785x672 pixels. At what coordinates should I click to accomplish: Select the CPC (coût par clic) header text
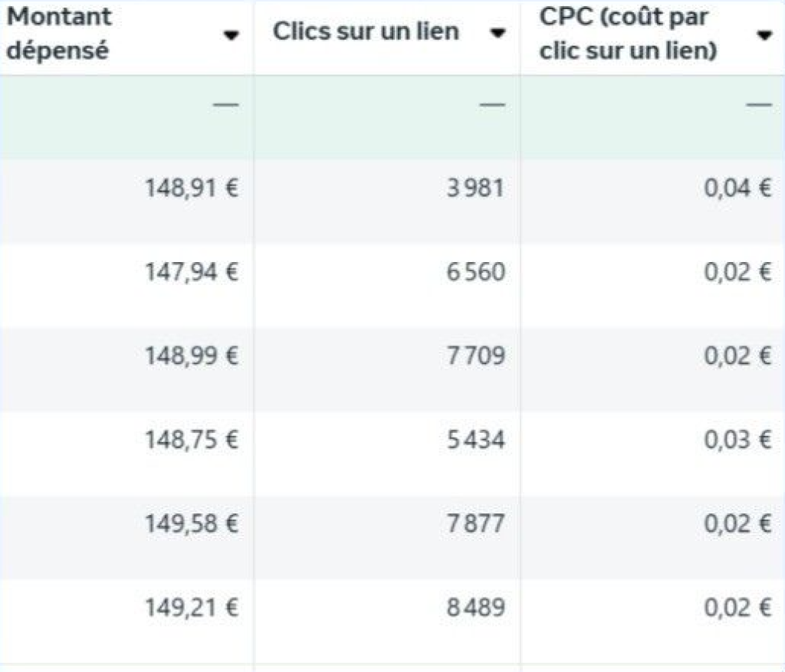(628, 35)
